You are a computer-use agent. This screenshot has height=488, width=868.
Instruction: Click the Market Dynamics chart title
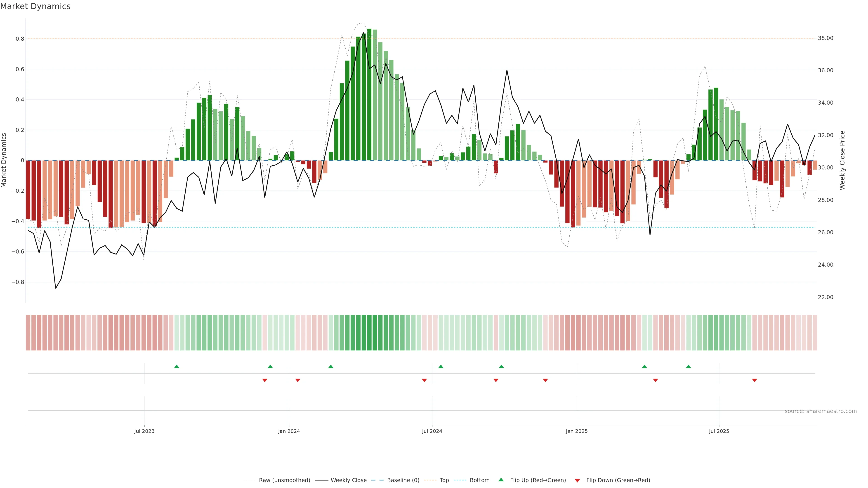[x=35, y=6]
